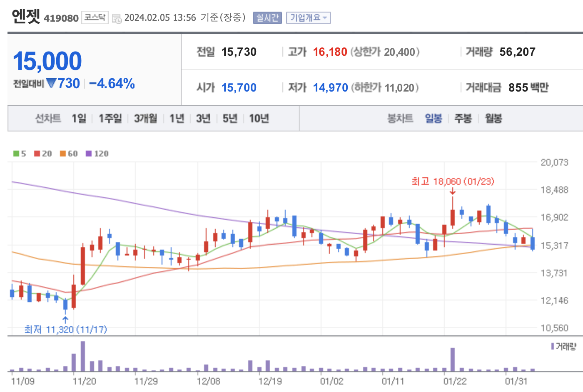Click the 상한가 20,400 text
The image size is (583, 392).
click(x=385, y=52)
